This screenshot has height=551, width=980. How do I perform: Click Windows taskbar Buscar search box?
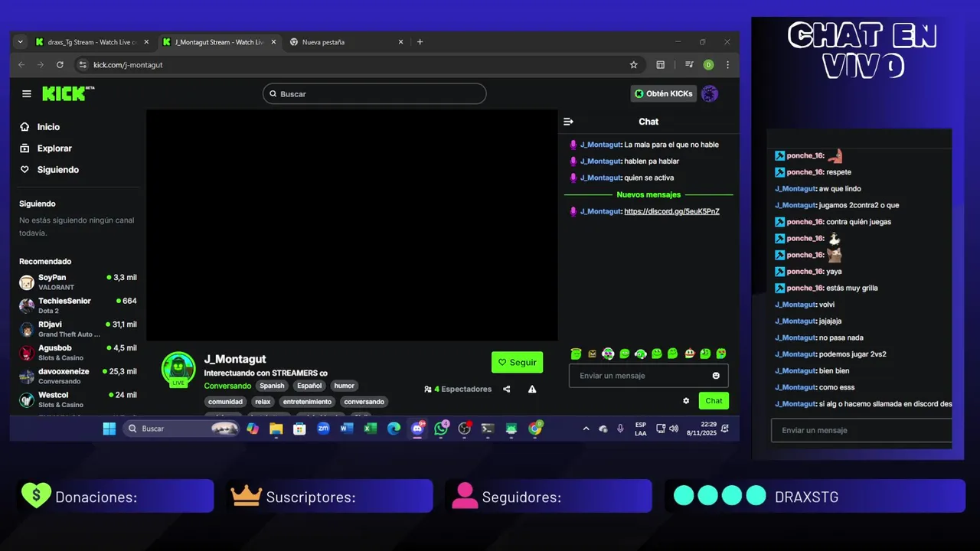tap(181, 429)
